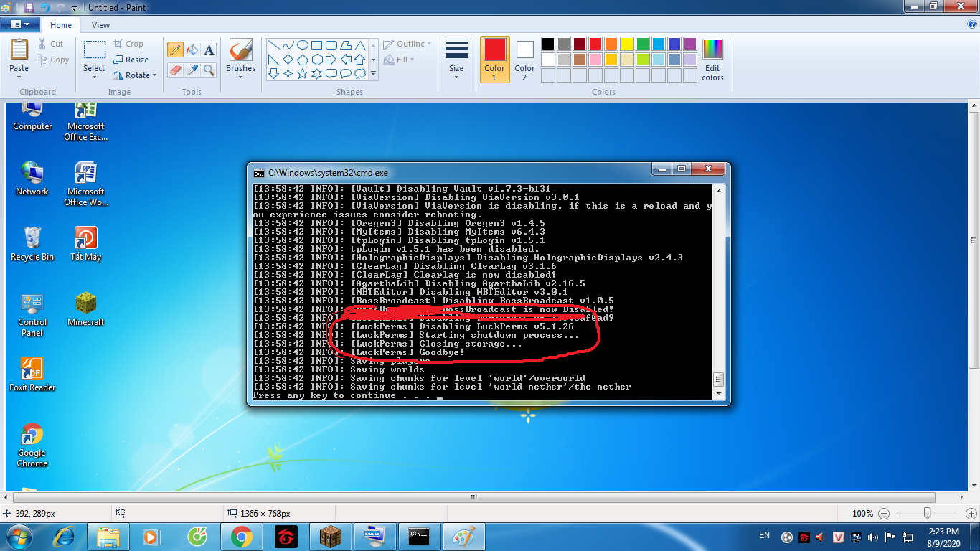
Task: Pick the Up arrow shape
Action: [359, 59]
